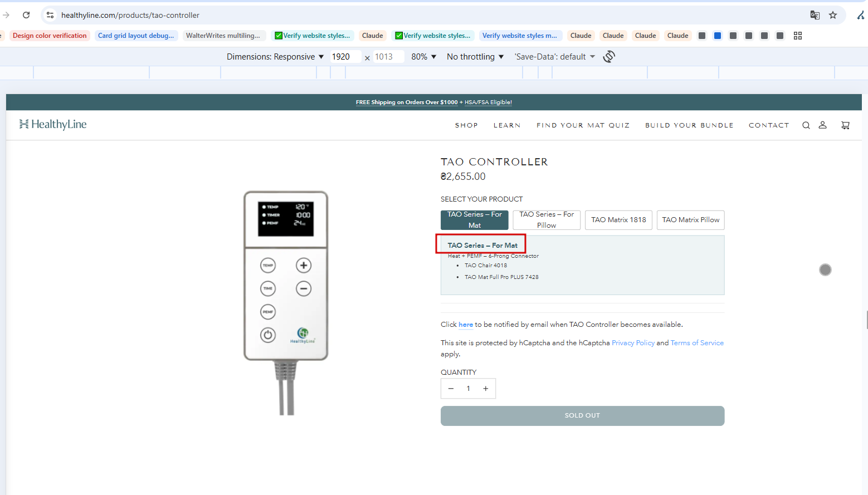Go to FIND YOUR MAT QUIZ
This screenshot has height=495, width=868.
583,125
